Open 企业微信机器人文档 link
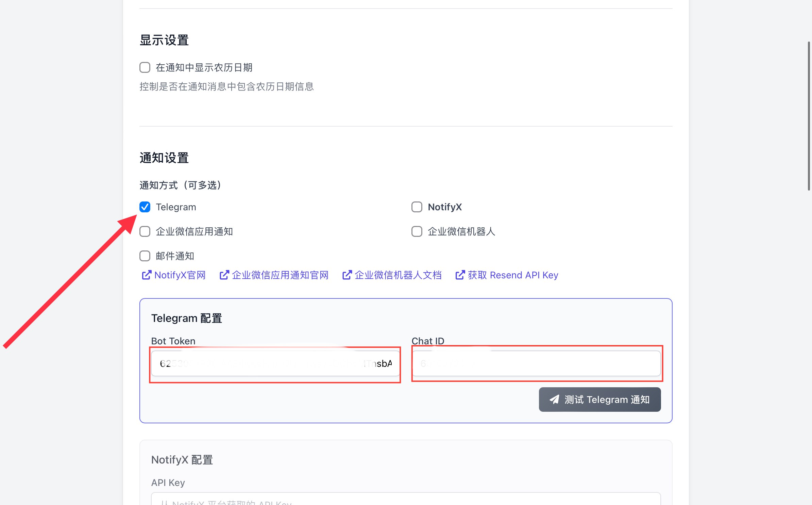Image resolution: width=812 pixels, height=505 pixels. (392, 275)
